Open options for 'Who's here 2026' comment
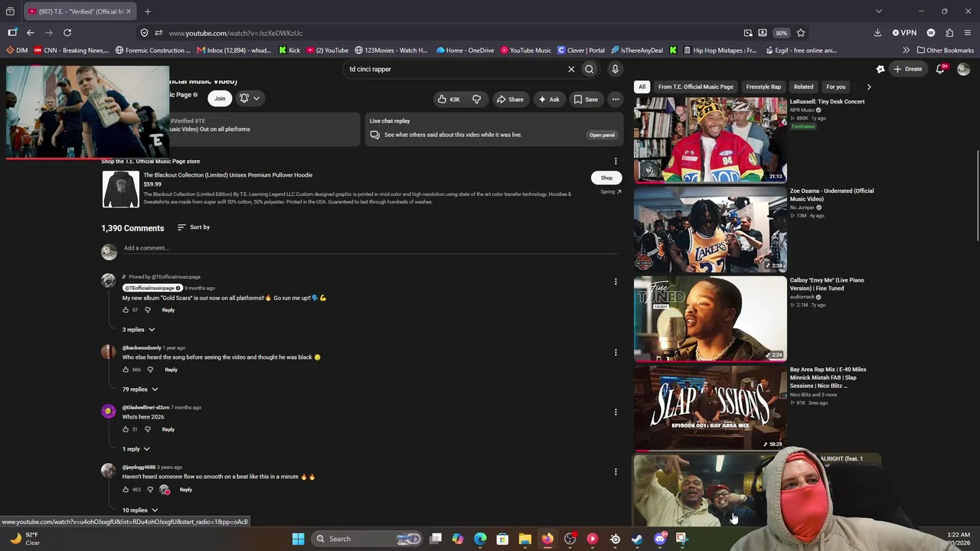 616,412
